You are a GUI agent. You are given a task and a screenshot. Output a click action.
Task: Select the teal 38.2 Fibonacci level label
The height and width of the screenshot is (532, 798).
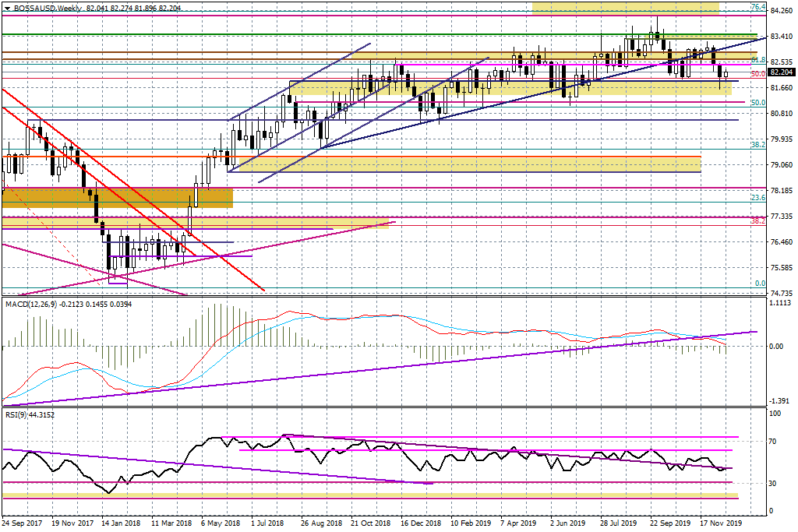tap(758, 145)
